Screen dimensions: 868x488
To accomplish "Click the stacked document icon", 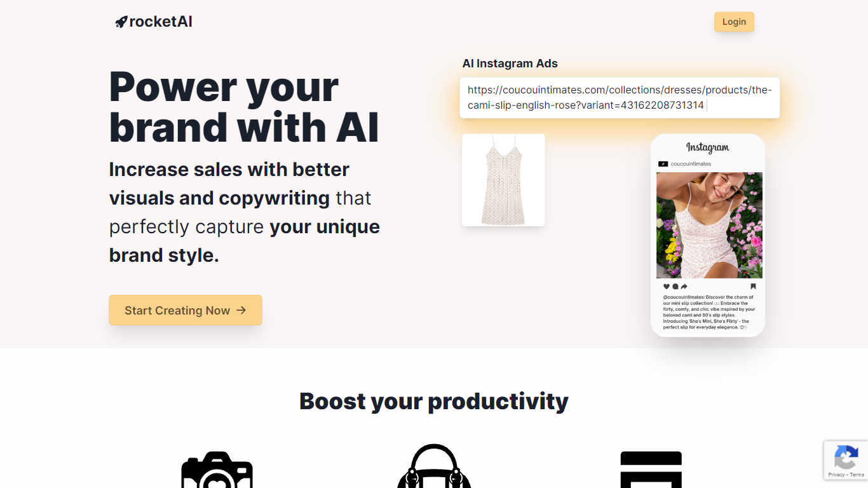I will tap(651, 470).
